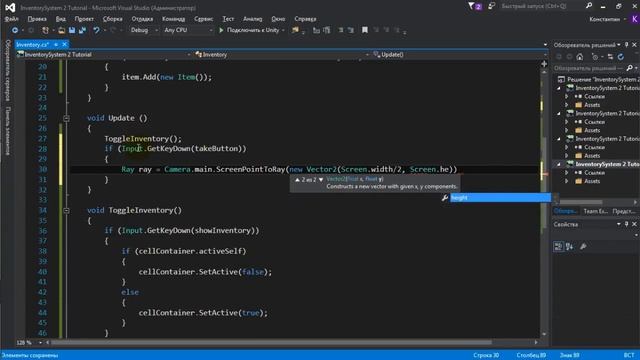The width and height of the screenshot is (640, 360).
Task: Open the Правка menu
Action: tap(37, 19)
